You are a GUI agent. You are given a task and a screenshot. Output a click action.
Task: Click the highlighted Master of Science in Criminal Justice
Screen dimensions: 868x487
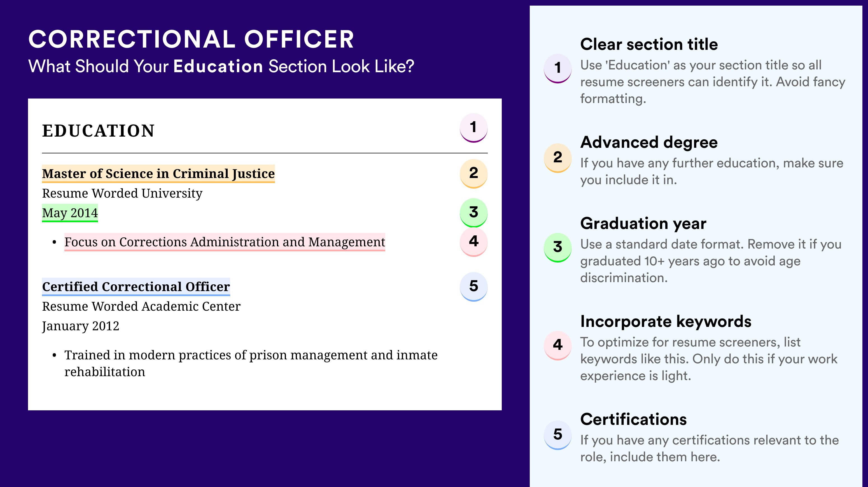[158, 174]
